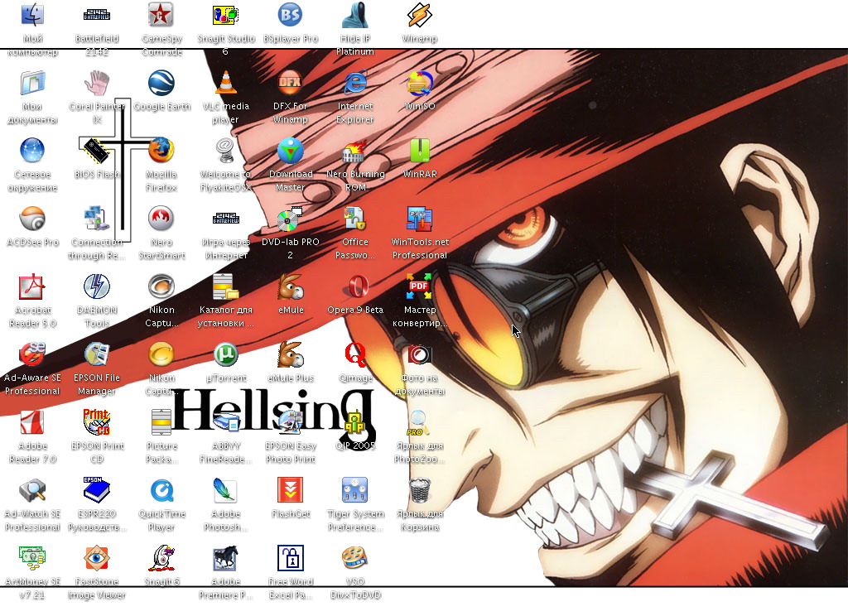The width and height of the screenshot is (848, 616).
Task: Click the Picture Packa... shortcut
Action: click(161, 422)
